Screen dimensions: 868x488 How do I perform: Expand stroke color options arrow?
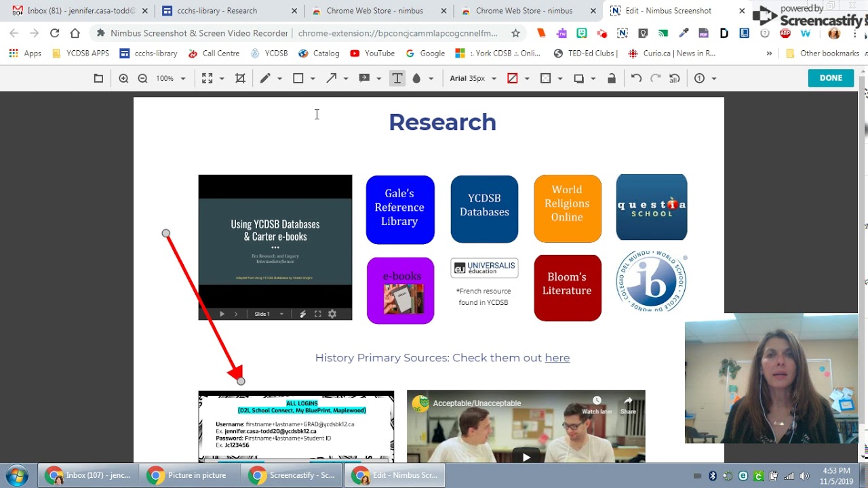click(x=527, y=79)
